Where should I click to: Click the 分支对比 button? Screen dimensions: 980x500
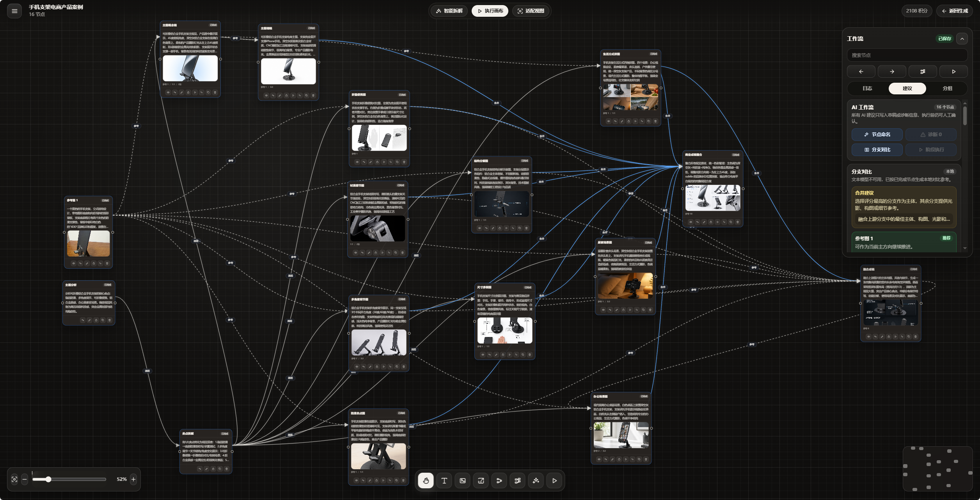click(877, 150)
